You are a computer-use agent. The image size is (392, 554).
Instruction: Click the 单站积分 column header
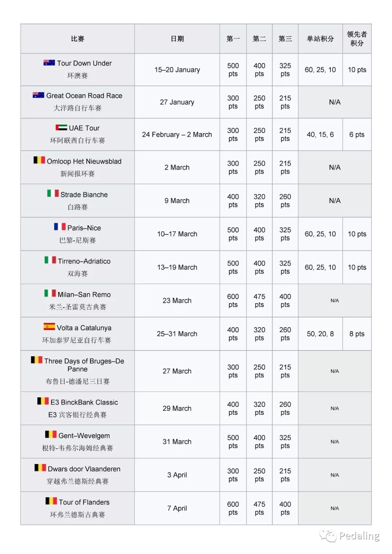coord(320,39)
